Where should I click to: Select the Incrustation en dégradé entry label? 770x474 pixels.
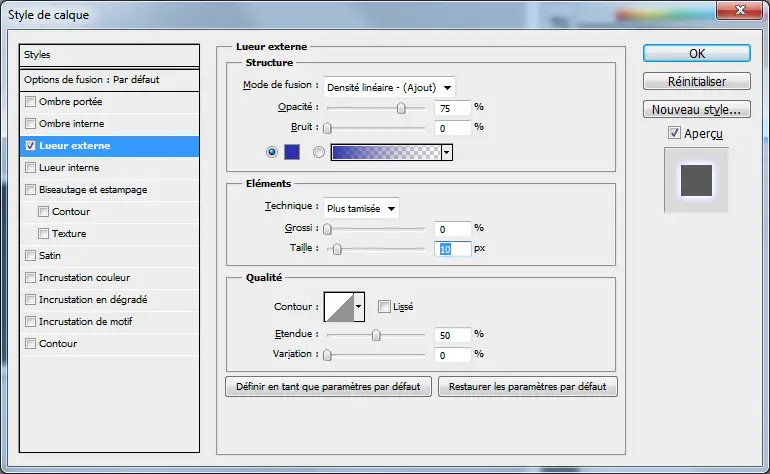(93, 299)
